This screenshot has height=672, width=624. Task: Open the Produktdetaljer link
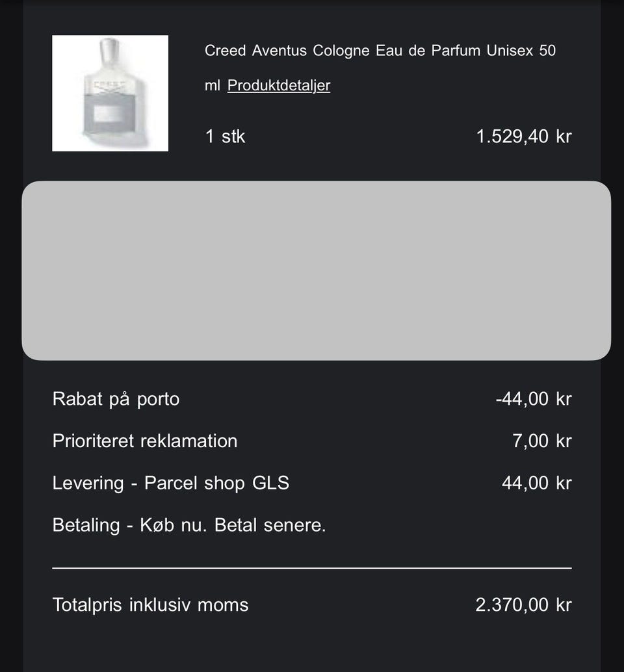(278, 86)
